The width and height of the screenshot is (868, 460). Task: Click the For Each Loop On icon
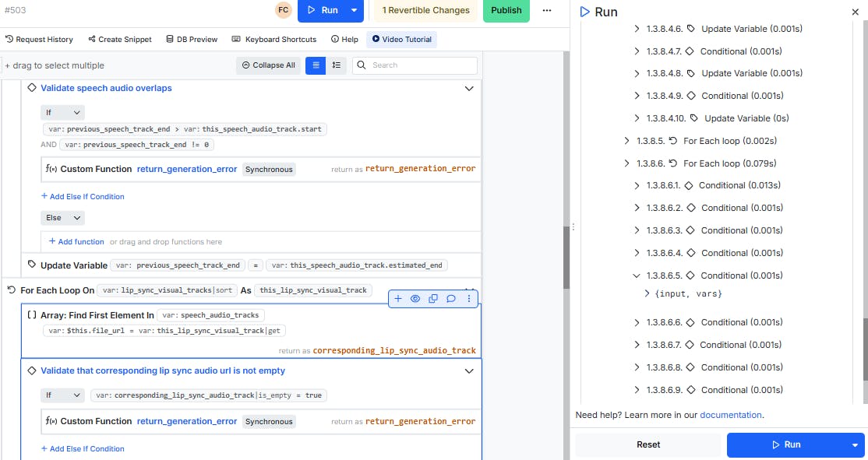(11, 290)
